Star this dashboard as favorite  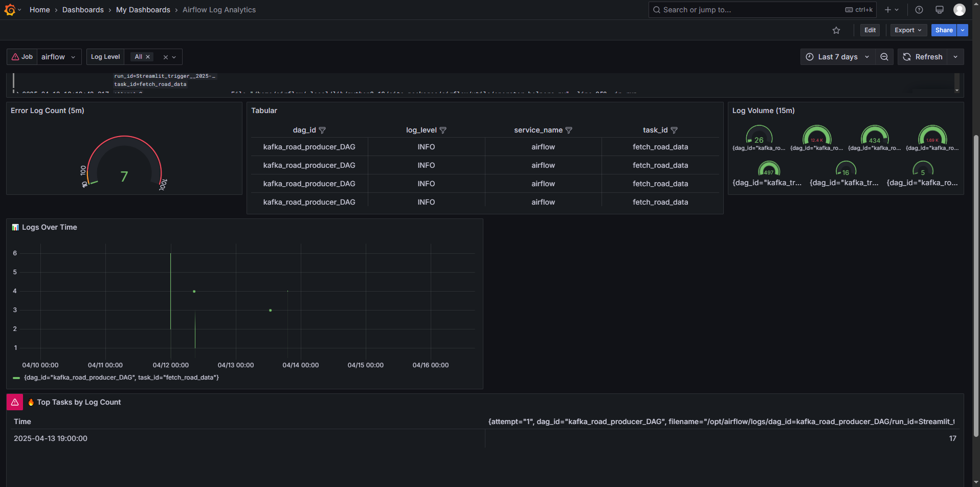point(836,30)
